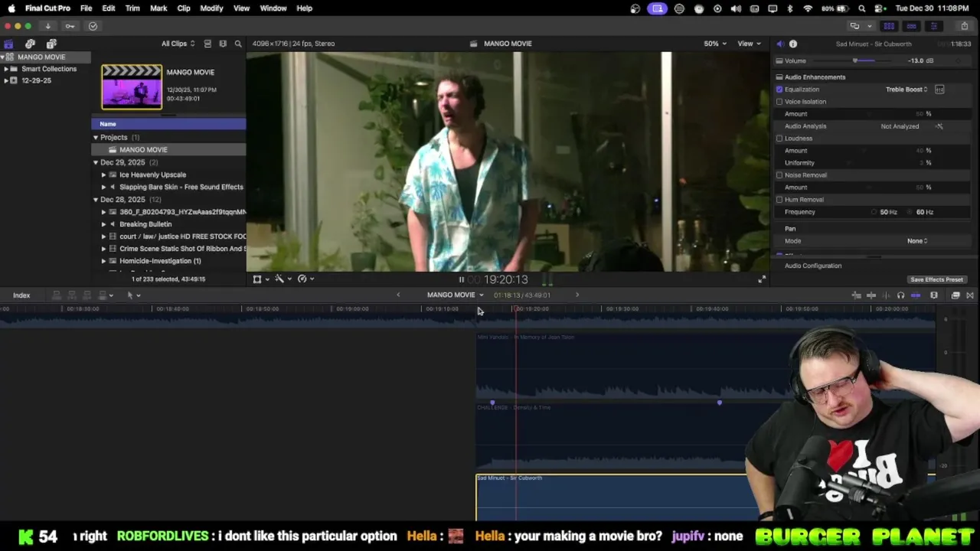
Task: Open the equalizer controls icon beside Treble Boost
Action: coord(939,90)
